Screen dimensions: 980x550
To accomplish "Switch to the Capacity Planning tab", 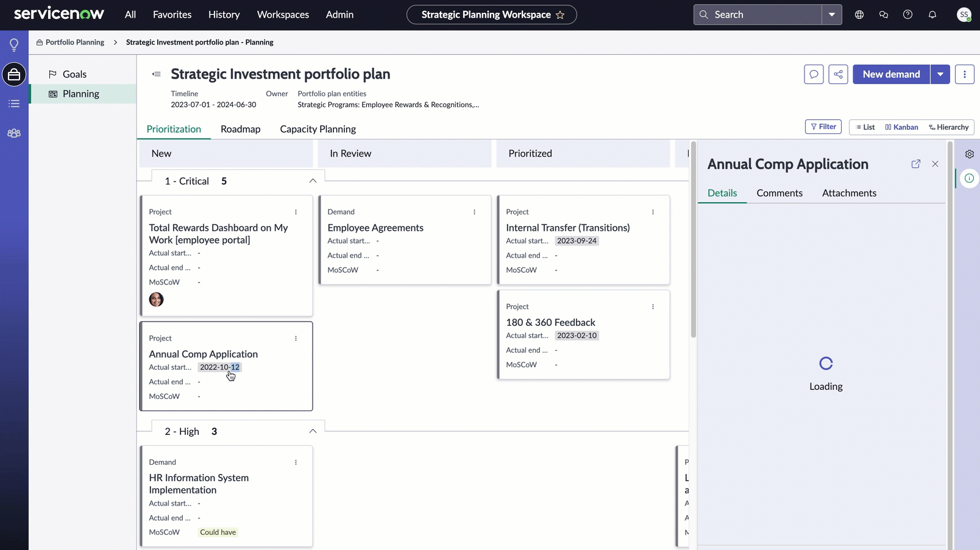I will pyautogui.click(x=318, y=129).
